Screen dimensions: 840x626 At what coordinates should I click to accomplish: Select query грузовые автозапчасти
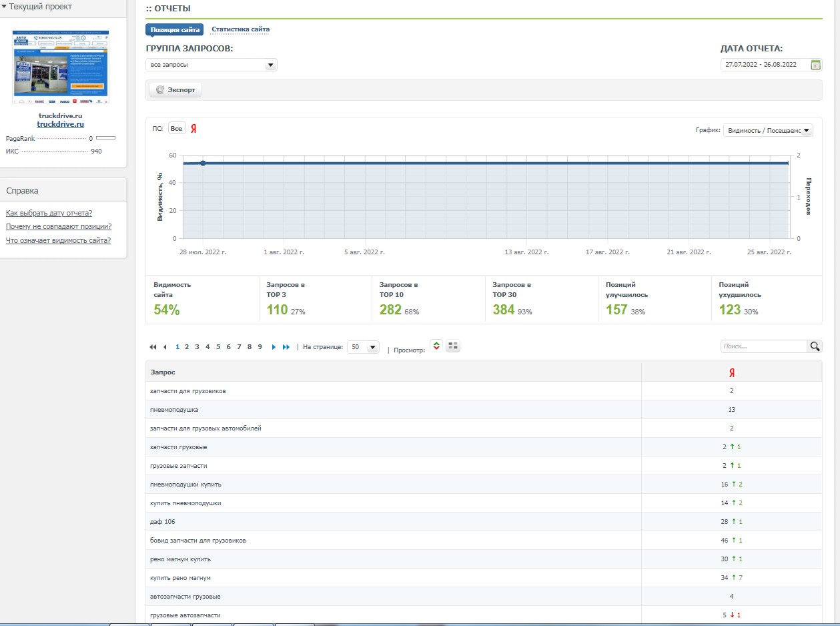[x=186, y=615]
